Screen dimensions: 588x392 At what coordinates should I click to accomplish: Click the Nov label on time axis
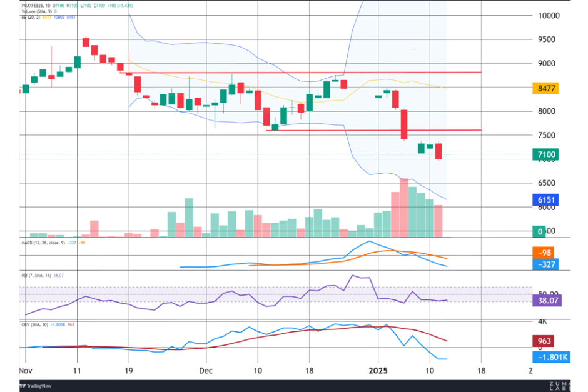click(26, 371)
